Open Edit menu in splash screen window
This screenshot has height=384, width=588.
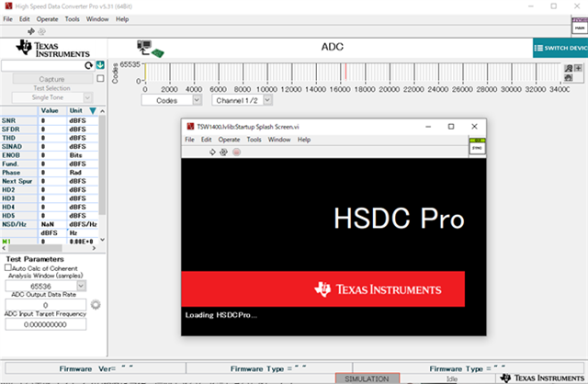pyautogui.click(x=206, y=140)
